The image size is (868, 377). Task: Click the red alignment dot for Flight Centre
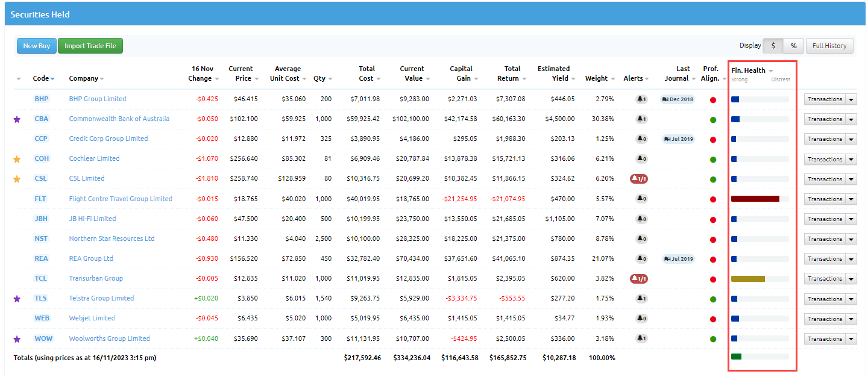point(713,199)
